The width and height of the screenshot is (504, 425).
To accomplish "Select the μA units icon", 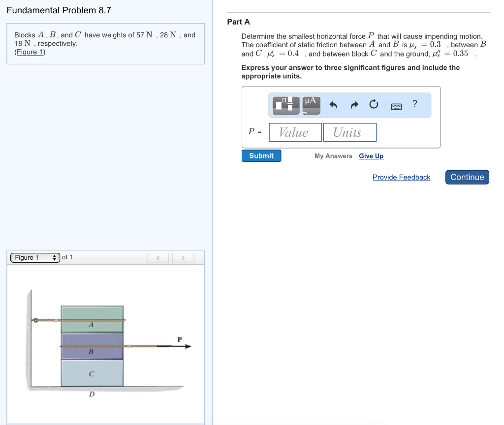I will pyautogui.click(x=311, y=104).
